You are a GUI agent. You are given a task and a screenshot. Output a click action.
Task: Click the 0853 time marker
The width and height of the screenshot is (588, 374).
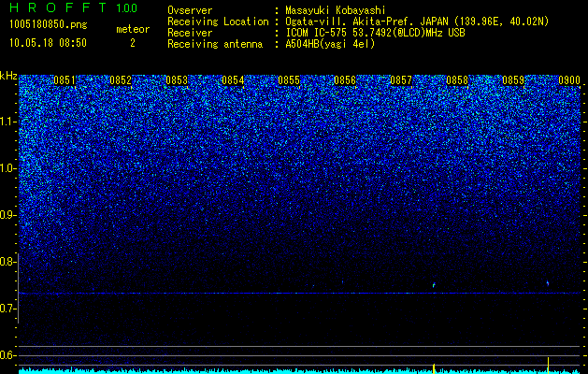[177, 80]
